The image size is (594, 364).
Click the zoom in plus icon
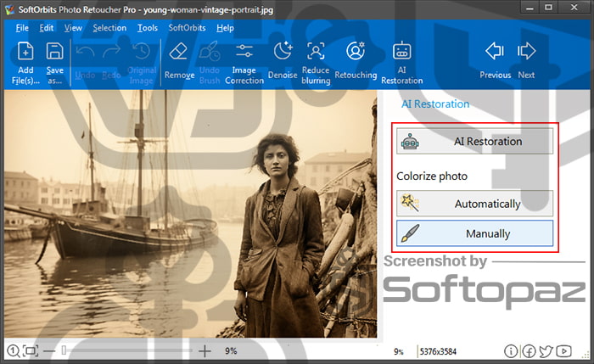(x=205, y=351)
